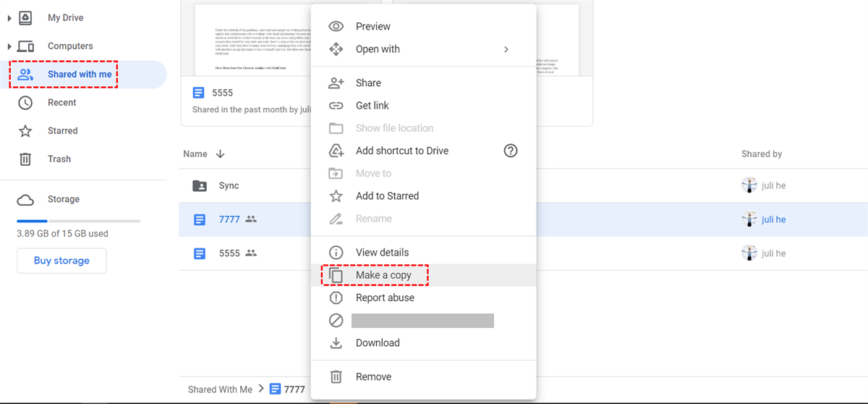Click the Report abuse warning icon
The image size is (868, 404).
(x=336, y=298)
